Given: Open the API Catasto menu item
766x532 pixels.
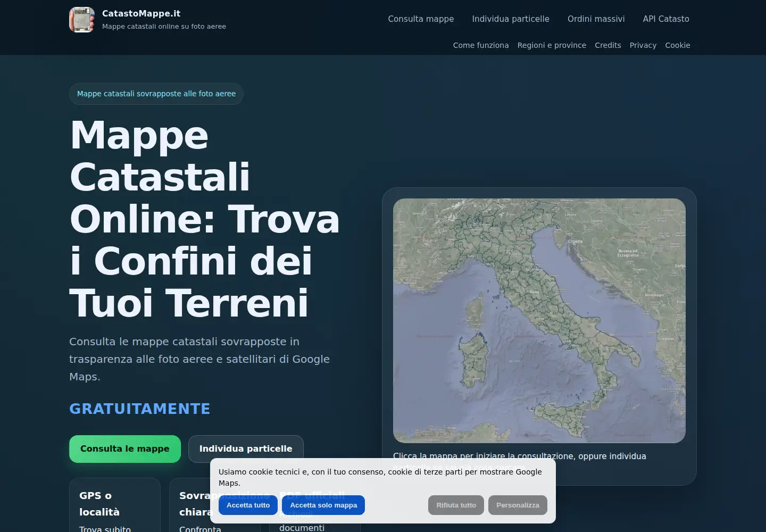Looking at the screenshot, I should [x=666, y=19].
